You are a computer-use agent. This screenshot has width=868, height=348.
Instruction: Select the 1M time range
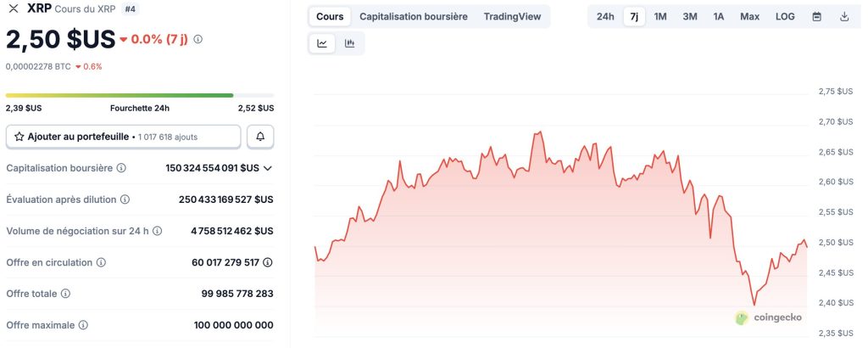click(x=660, y=16)
